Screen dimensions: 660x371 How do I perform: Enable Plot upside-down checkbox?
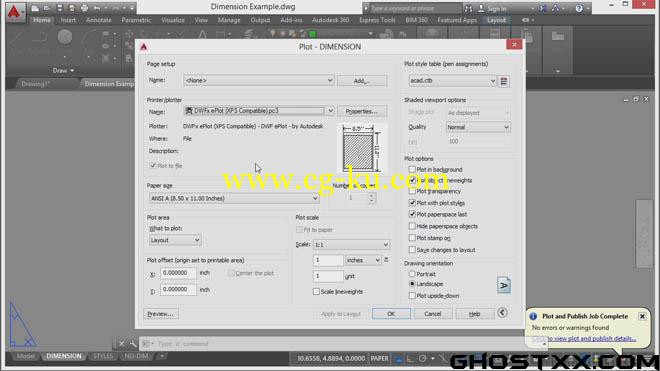(412, 296)
